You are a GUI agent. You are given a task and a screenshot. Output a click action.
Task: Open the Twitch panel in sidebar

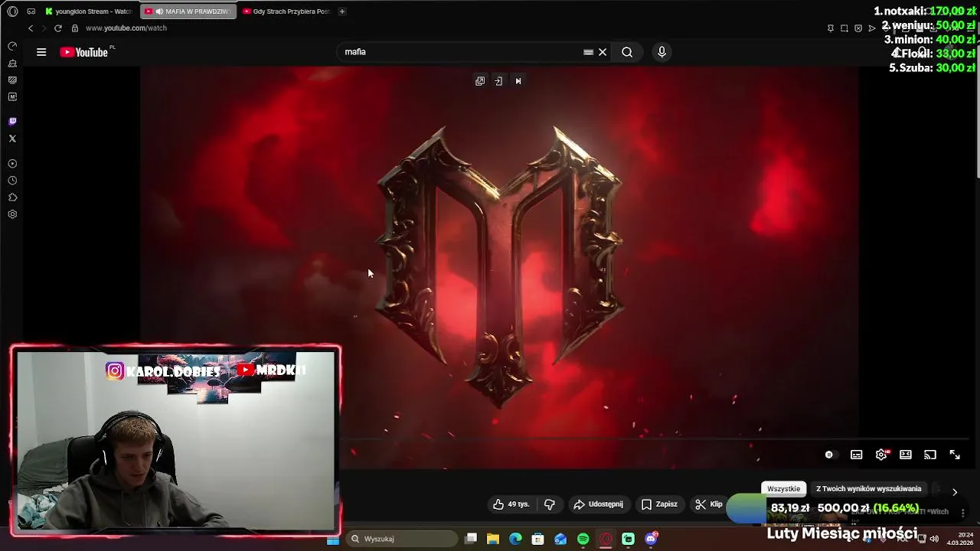(12, 122)
